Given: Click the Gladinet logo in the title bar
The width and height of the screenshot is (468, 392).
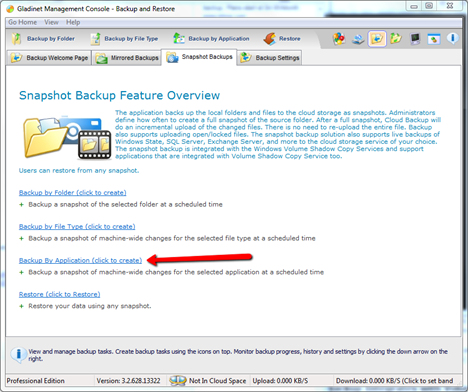Looking at the screenshot, I should tap(10, 9).
